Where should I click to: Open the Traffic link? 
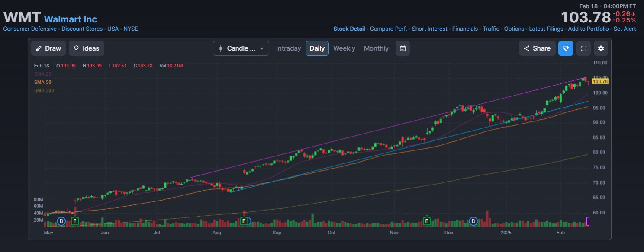click(x=491, y=29)
